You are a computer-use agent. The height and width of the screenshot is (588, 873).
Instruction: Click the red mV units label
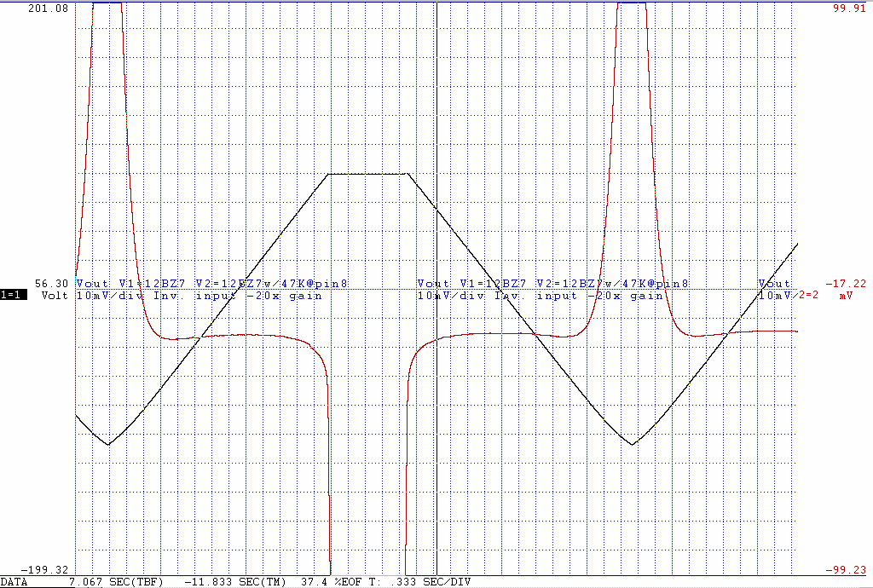[846, 296]
